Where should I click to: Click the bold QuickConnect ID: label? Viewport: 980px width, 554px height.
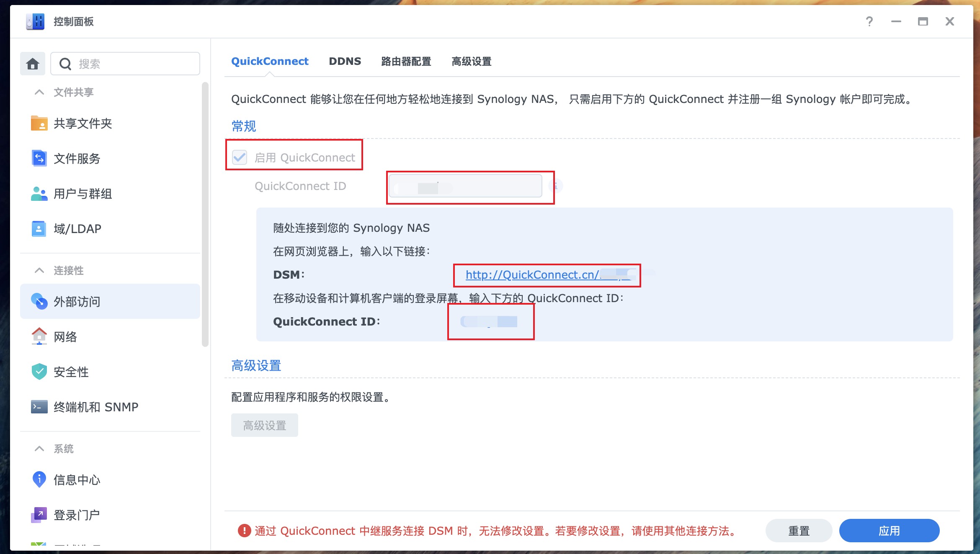coord(327,321)
